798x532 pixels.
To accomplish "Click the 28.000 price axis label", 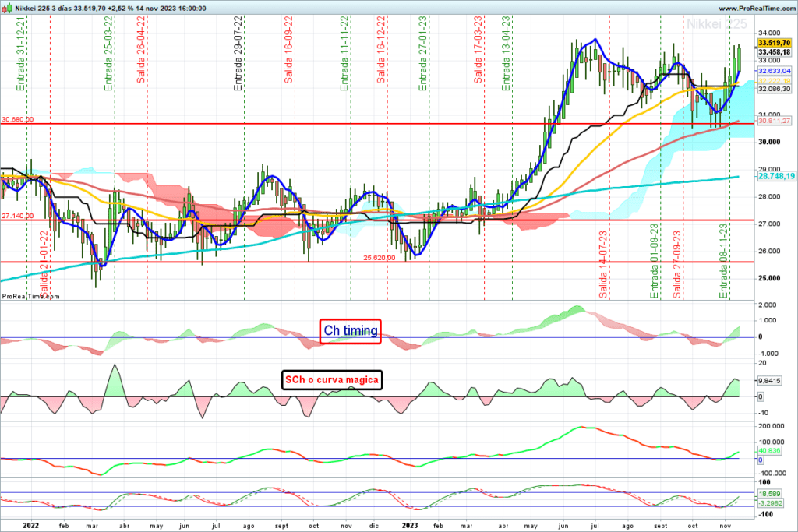I will pos(769,197).
